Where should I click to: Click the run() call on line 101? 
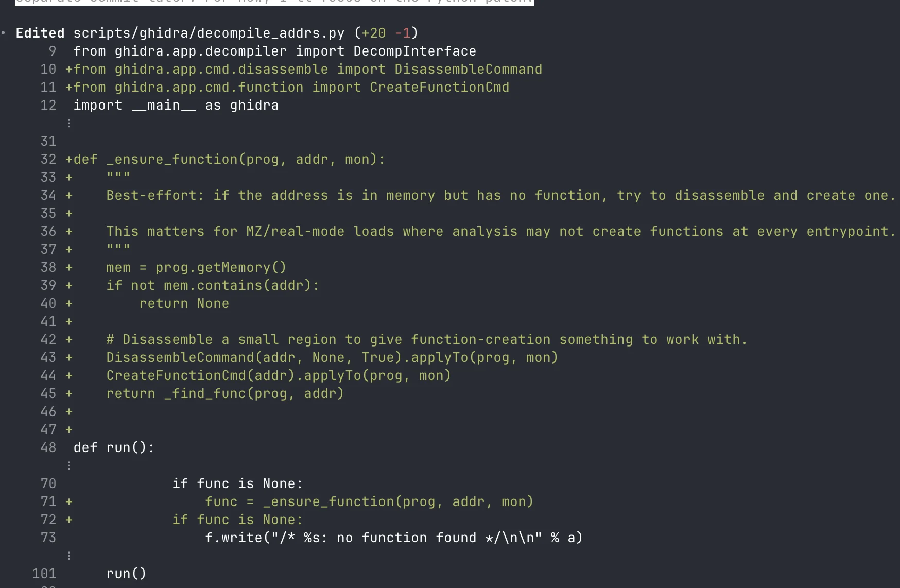(x=126, y=574)
